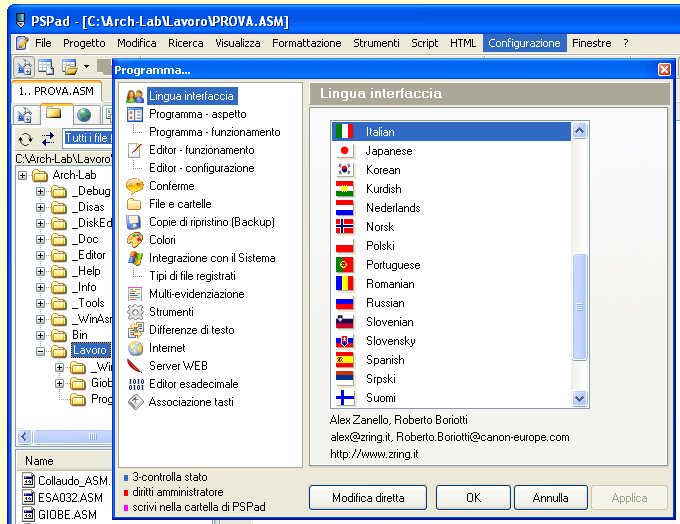
Task: Choose Kurdish from the language list
Action: (x=451, y=189)
